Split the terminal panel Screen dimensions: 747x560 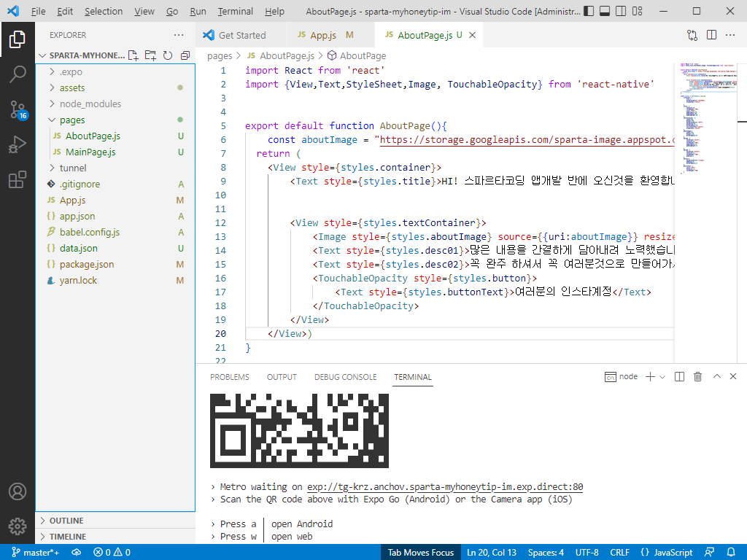tap(680, 377)
